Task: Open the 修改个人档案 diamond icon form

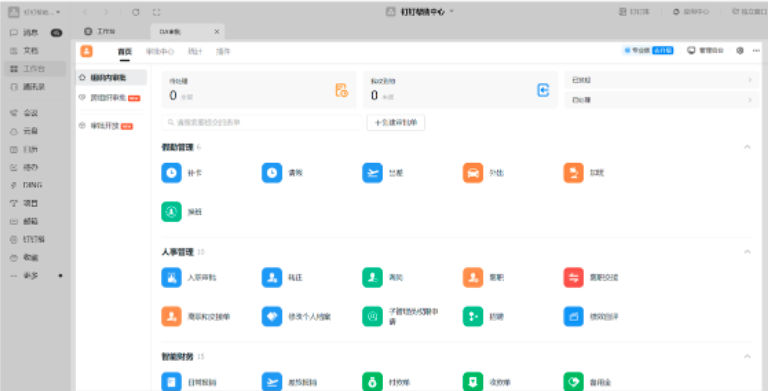Action: point(296,317)
